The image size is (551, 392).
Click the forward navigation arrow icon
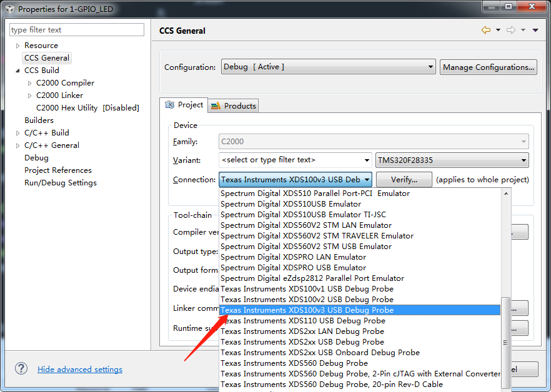point(511,30)
